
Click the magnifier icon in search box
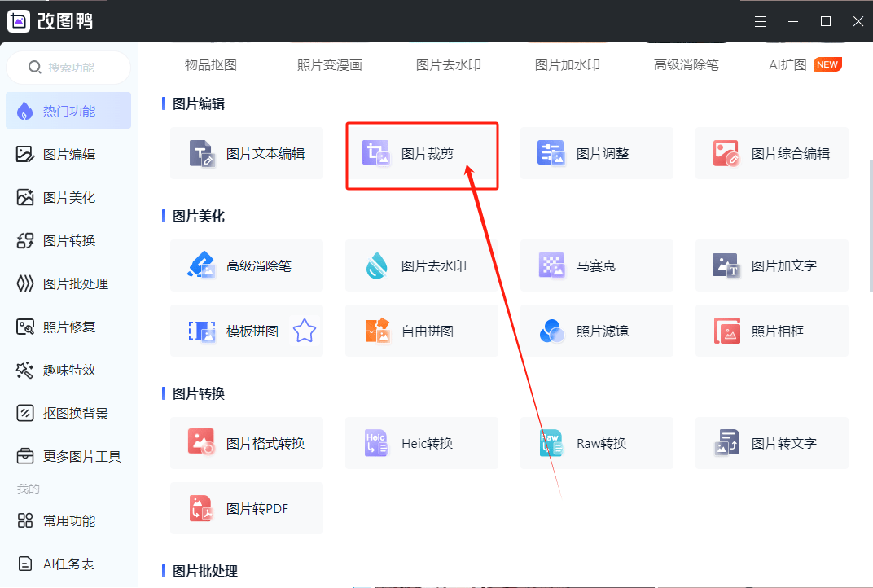(34, 68)
